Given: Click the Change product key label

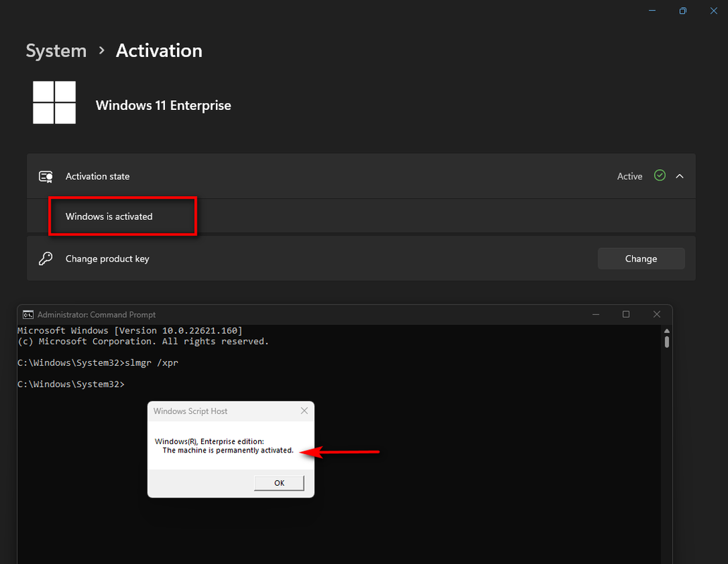Looking at the screenshot, I should 107,259.
